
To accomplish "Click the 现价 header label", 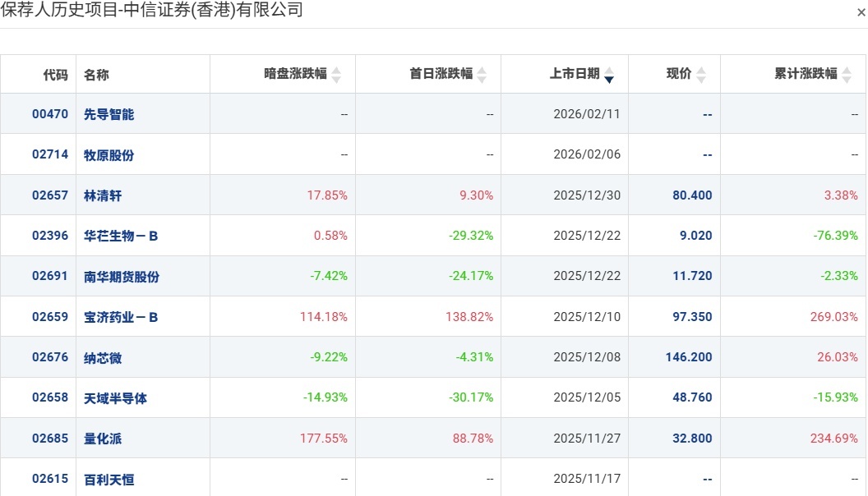I will (x=679, y=74).
